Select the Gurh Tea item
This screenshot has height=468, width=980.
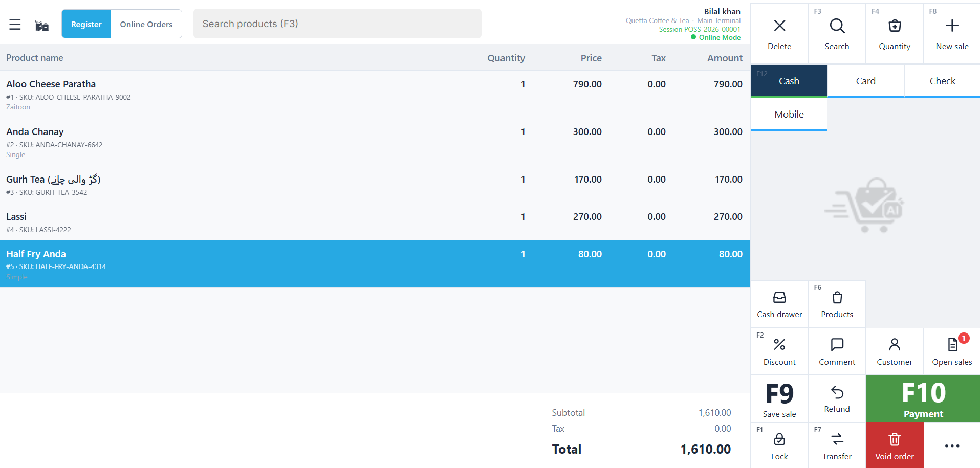click(x=375, y=185)
